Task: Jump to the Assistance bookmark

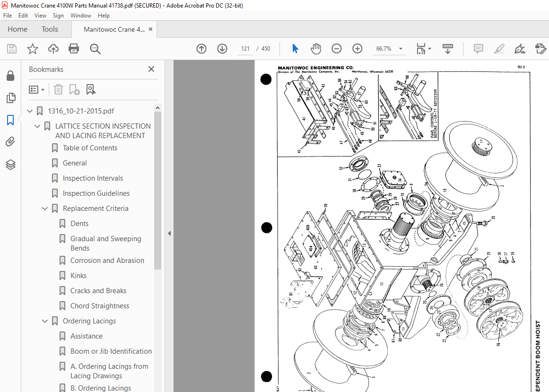Action: coord(86,336)
